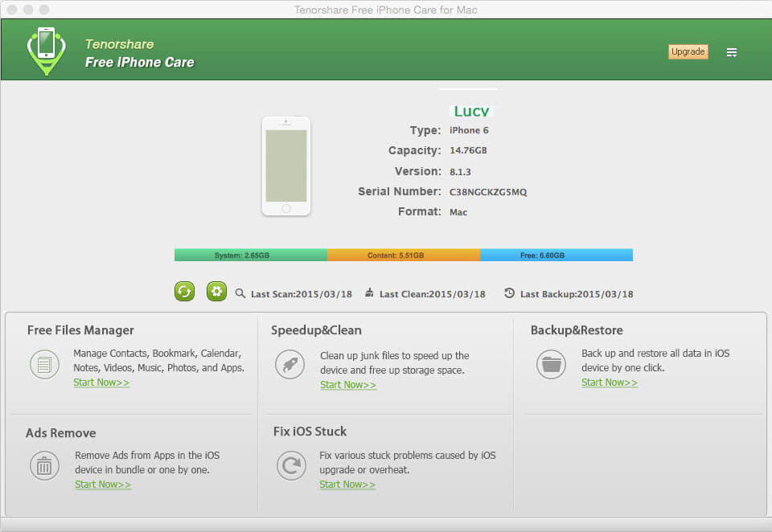Open settings with the green gear icon
The width and height of the screenshot is (772, 532).
pos(216,292)
